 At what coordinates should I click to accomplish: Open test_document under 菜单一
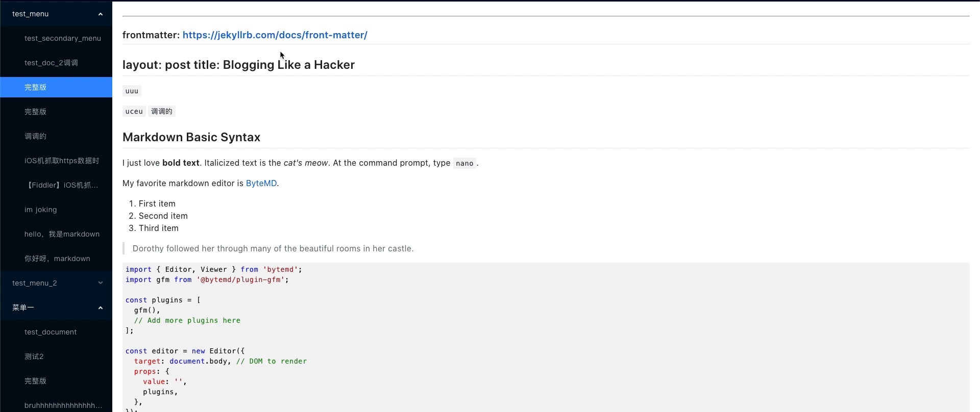pos(56,332)
